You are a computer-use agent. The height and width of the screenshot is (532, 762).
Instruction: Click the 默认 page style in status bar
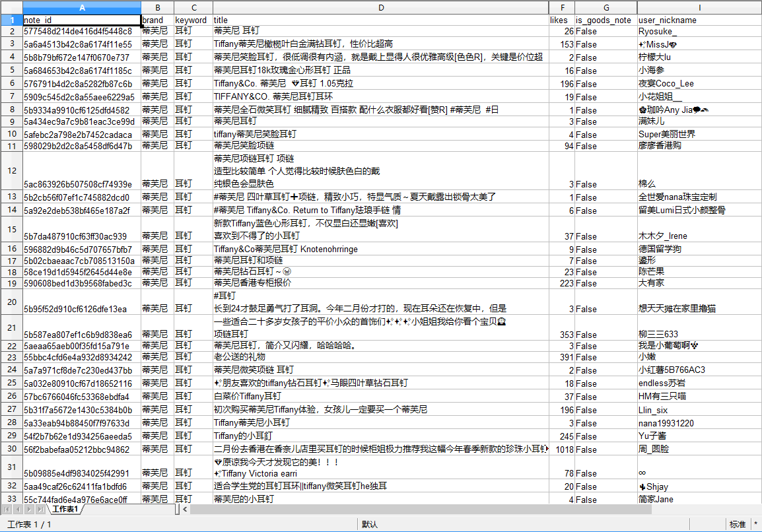(x=369, y=524)
